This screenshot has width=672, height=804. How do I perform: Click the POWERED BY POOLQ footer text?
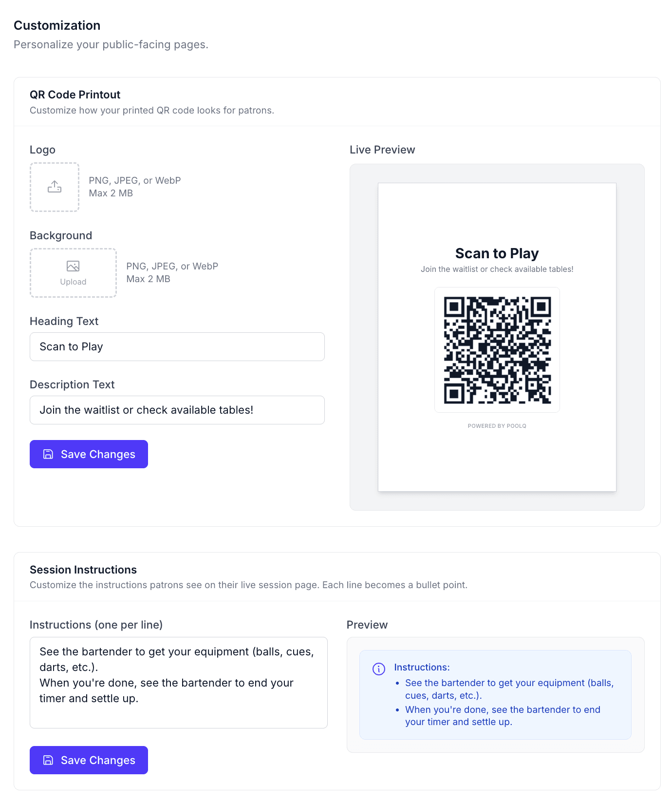[497, 426]
